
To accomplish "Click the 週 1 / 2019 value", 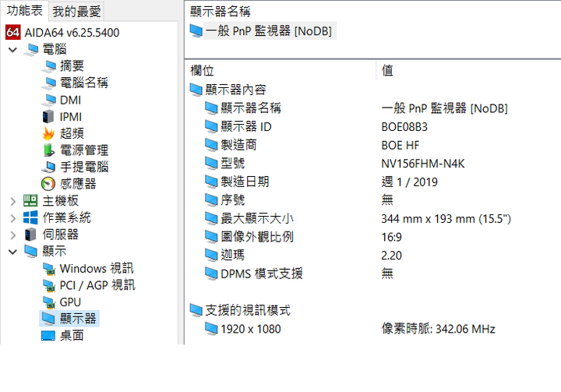I will pyautogui.click(x=409, y=182).
